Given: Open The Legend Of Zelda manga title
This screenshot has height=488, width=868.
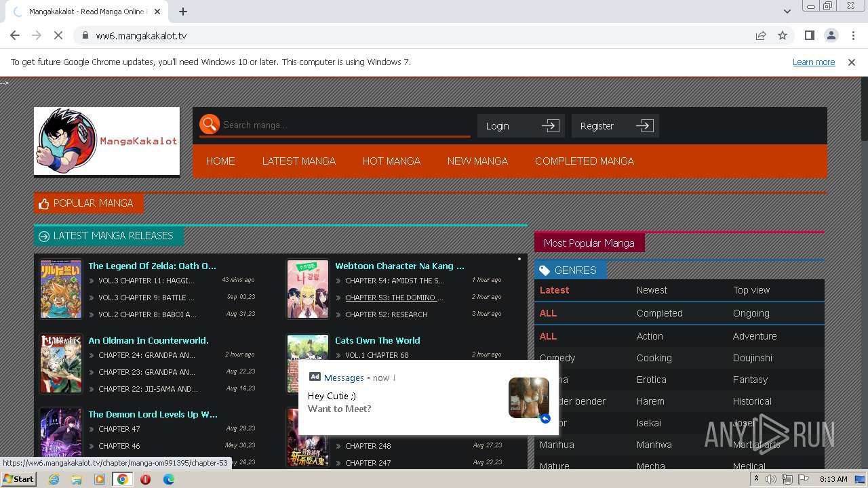Looking at the screenshot, I should (x=152, y=266).
